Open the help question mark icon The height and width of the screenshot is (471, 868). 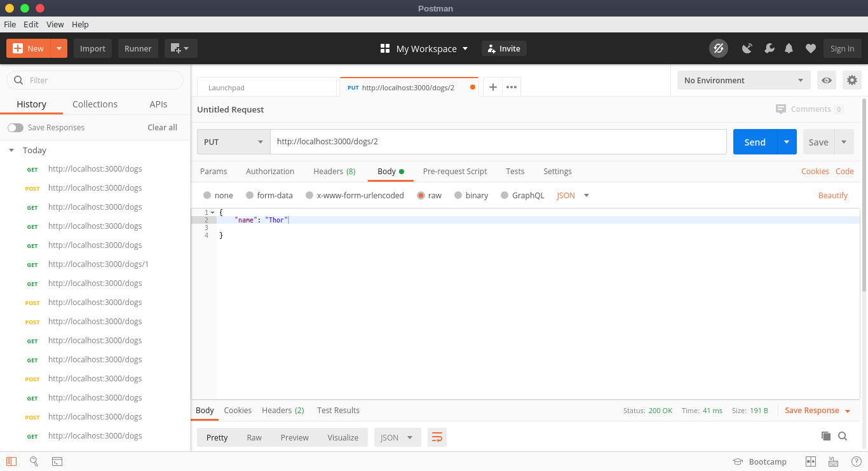pos(856,461)
